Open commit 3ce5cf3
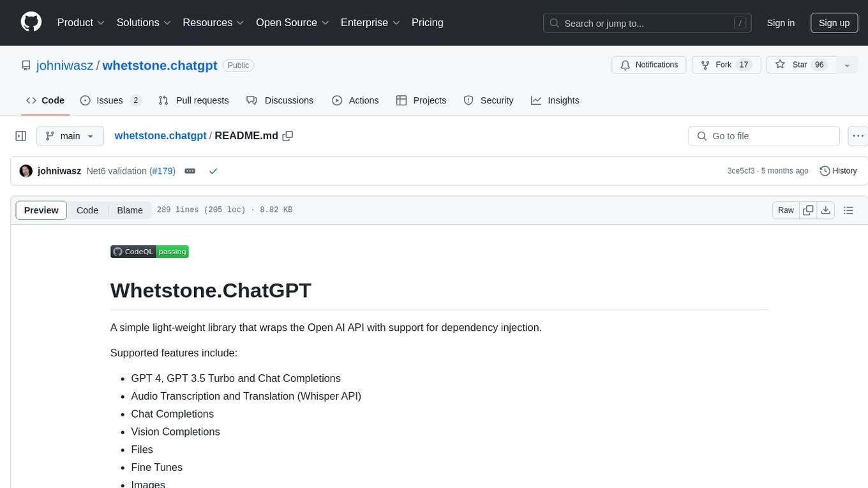 (741, 171)
